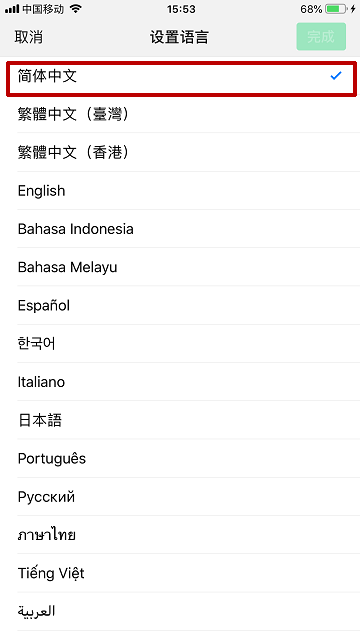Cancel with the 取消 button
The image size is (360, 640).
[x=29, y=37]
